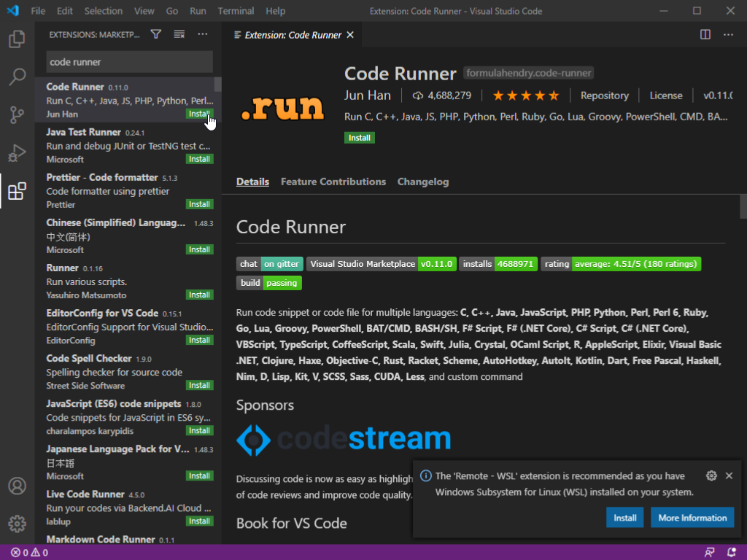Click the Accounts icon in activity bar
The height and width of the screenshot is (560, 747).
(17, 486)
